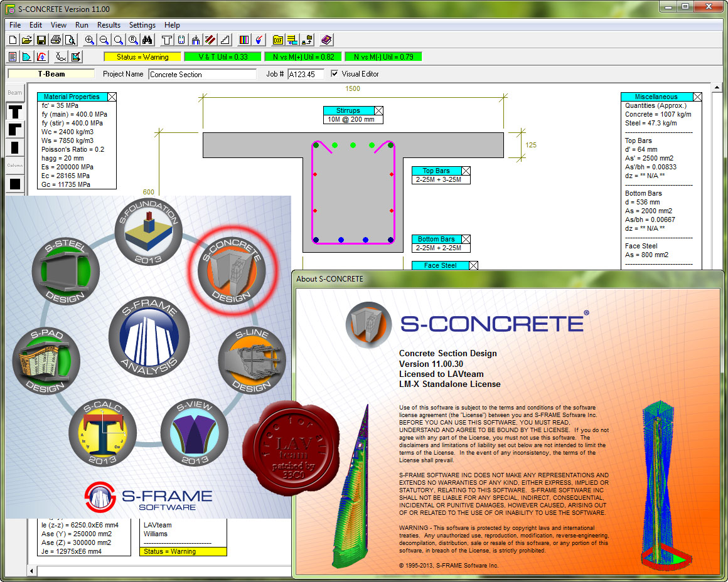Click the horizontal scrollbar left arrow
The width and height of the screenshot is (728, 582).
point(32,570)
